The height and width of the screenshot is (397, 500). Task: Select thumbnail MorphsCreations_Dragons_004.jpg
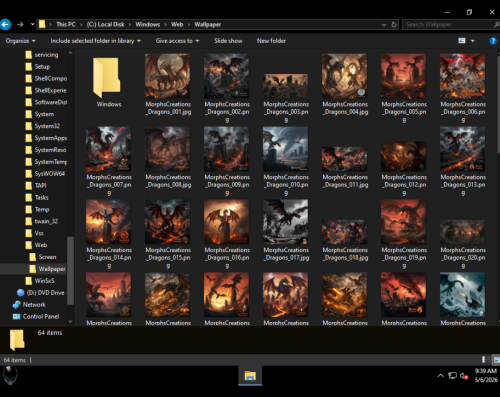344,76
